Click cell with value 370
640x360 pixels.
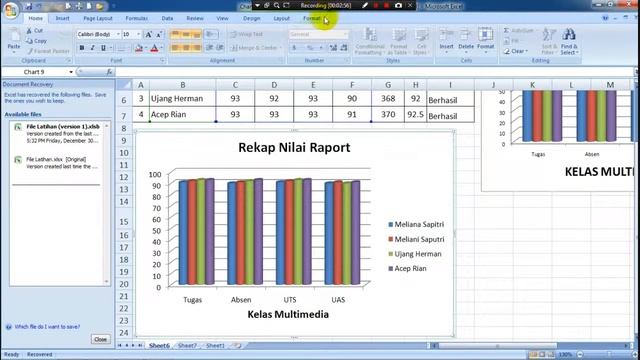[x=388, y=115]
